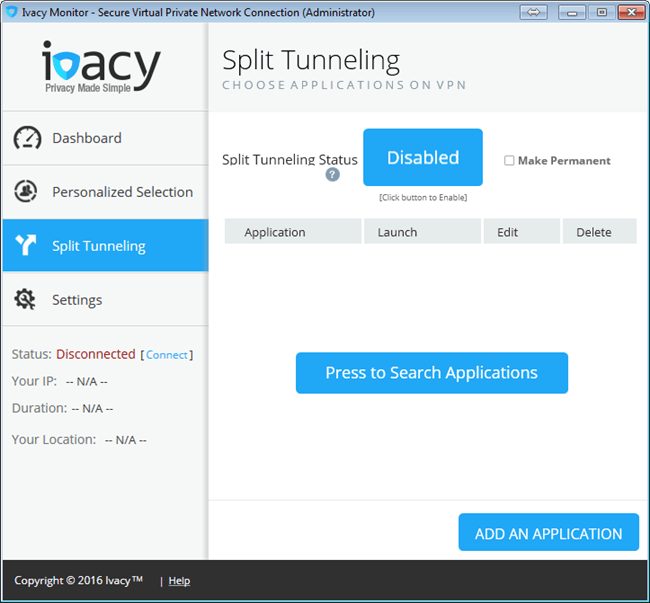Click the Choose Applications on VPN subtitle
The image size is (650, 603).
pos(344,85)
